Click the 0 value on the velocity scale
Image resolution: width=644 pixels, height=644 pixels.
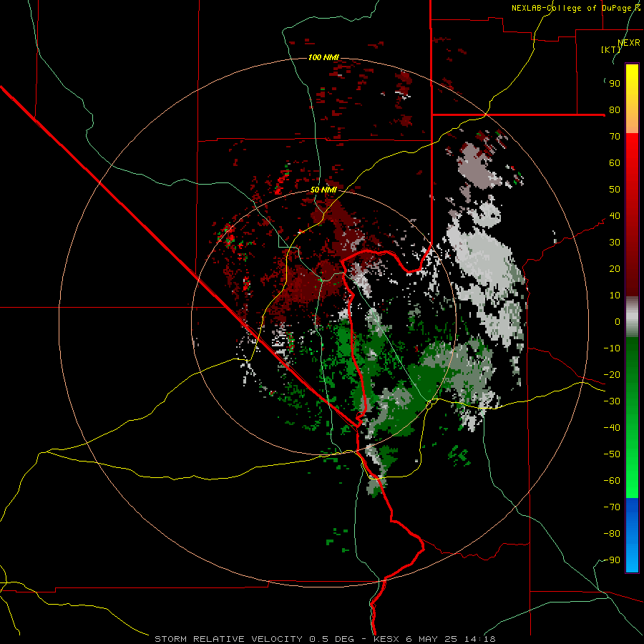coord(618,322)
